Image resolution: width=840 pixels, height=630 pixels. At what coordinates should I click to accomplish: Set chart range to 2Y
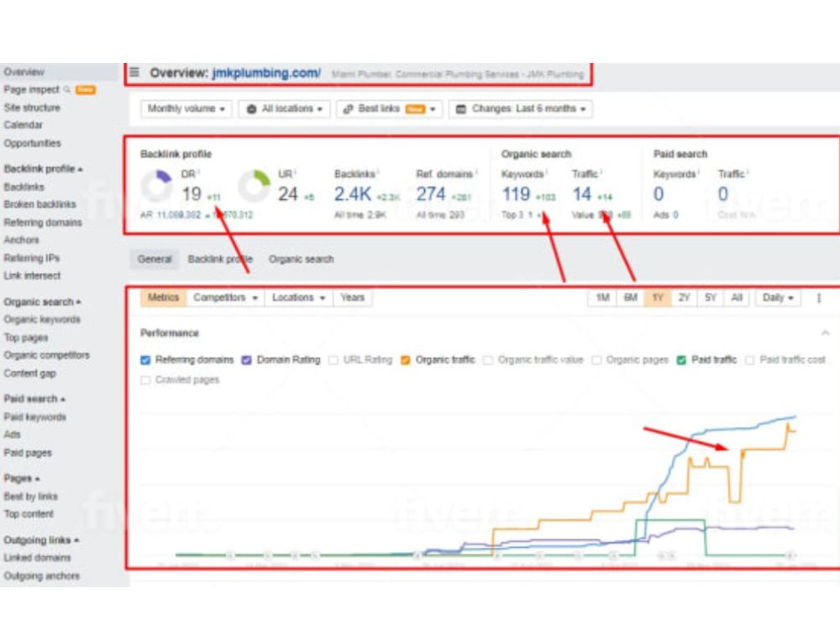pos(684,298)
